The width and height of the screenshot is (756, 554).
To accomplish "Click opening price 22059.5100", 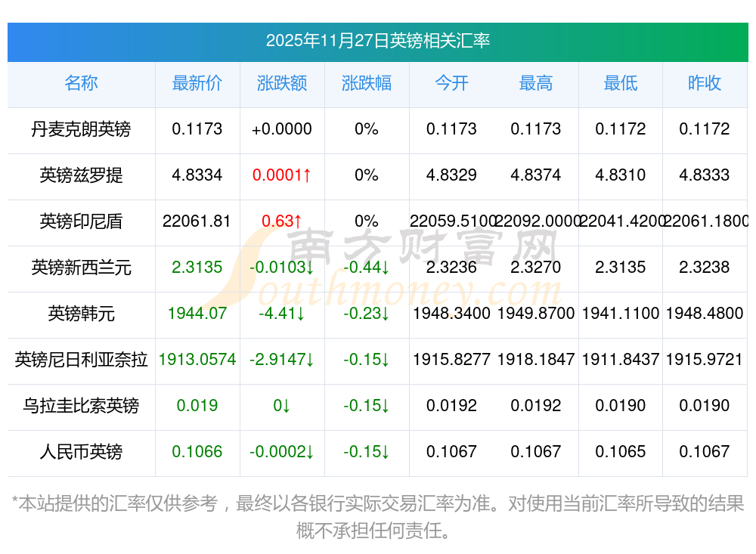I will pyautogui.click(x=452, y=221).
